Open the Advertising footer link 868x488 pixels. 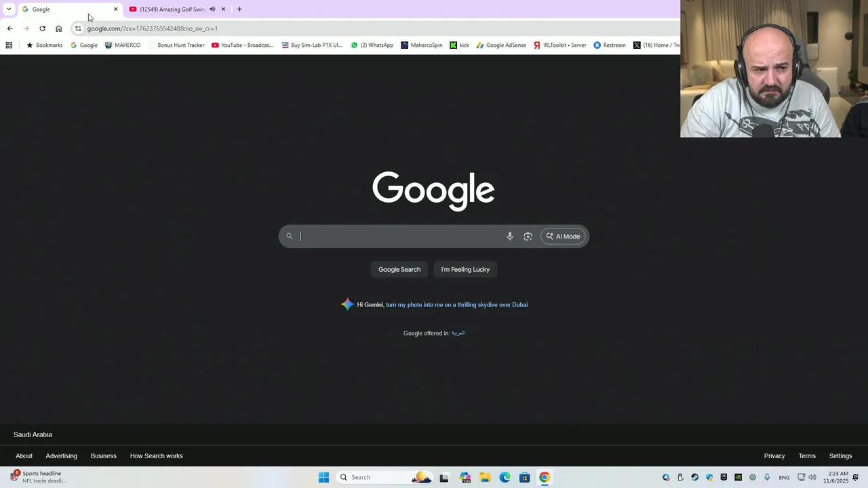pos(61,456)
